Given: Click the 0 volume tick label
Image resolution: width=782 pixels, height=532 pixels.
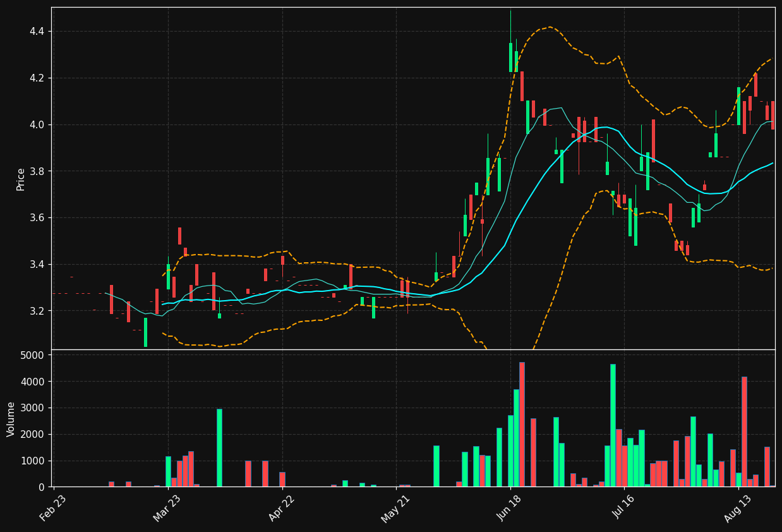Looking at the screenshot, I should [x=41, y=487].
